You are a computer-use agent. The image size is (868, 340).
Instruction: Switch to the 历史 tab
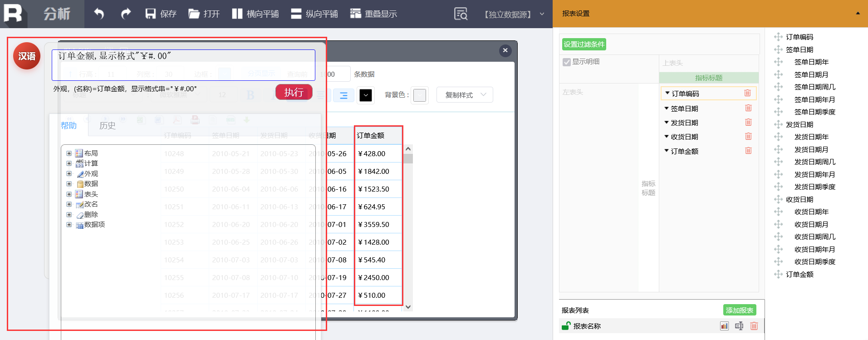click(108, 126)
